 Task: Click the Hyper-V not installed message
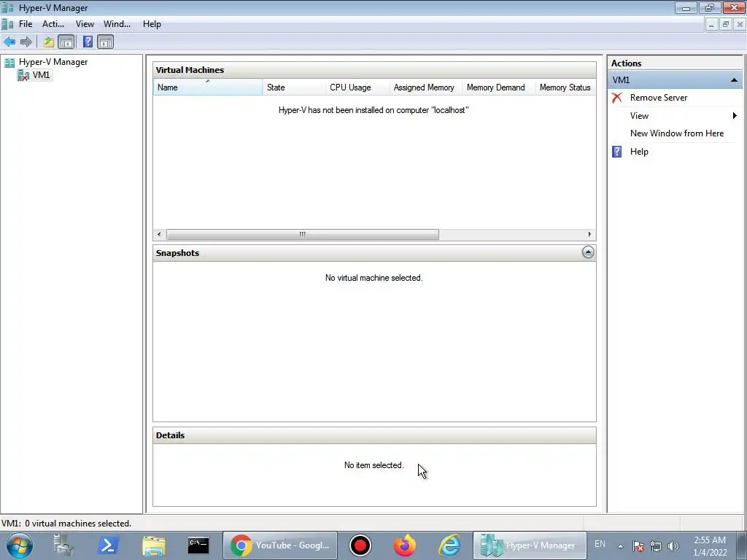click(373, 110)
